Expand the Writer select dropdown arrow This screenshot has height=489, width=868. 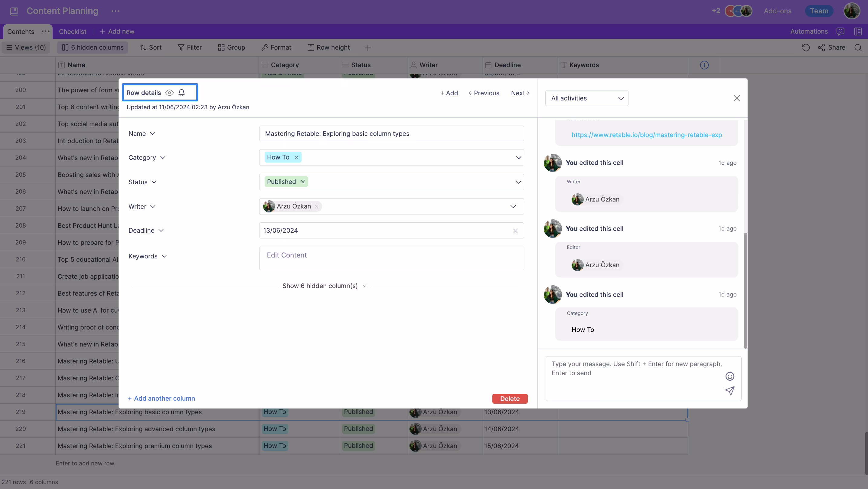tap(513, 206)
